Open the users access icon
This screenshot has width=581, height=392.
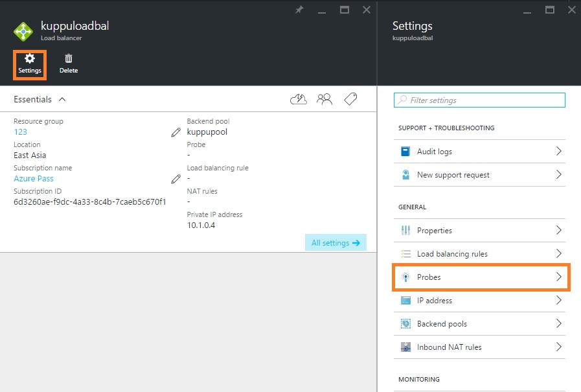pyautogui.click(x=325, y=99)
